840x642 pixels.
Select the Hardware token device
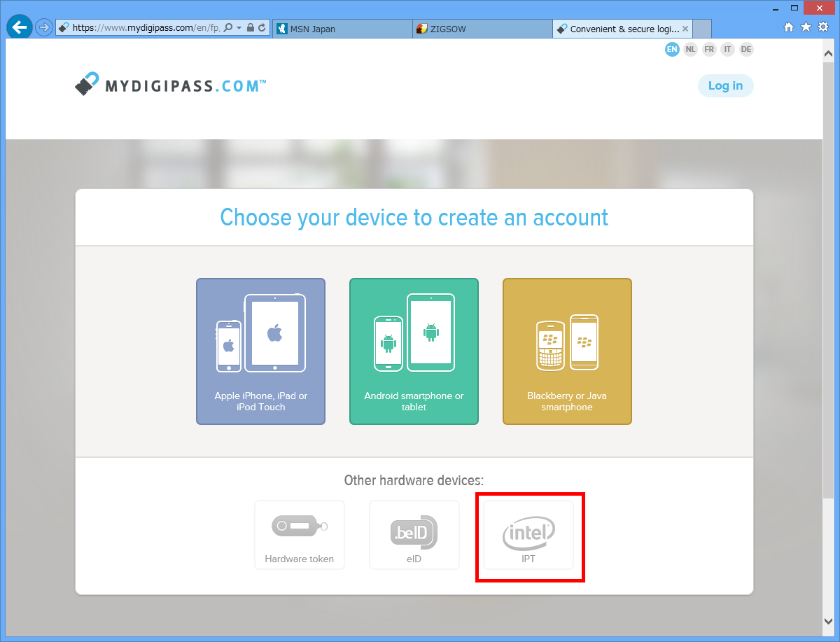pyautogui.click(x=300, y=535)
